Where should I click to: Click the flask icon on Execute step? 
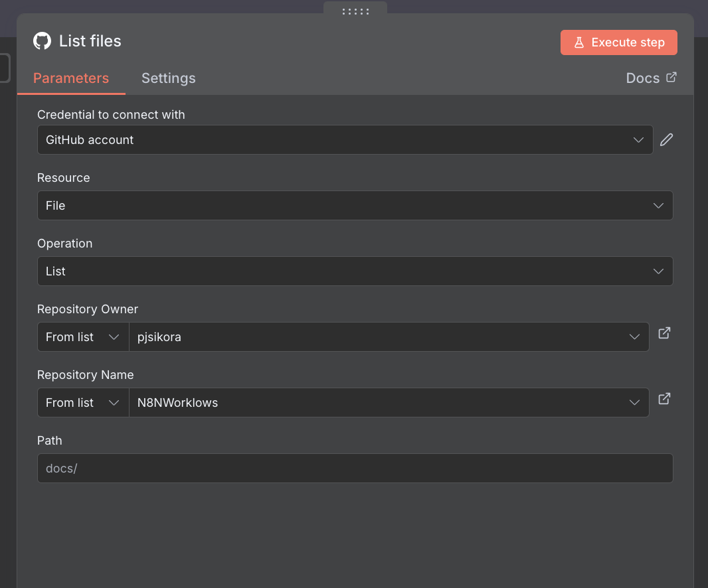[x=578, y=42]
